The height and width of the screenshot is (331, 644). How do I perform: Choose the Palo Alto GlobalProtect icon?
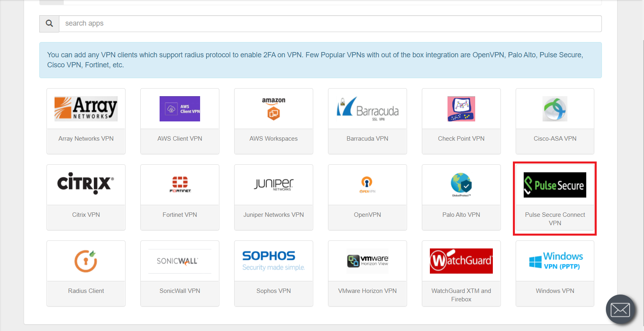tap(461, 184)
